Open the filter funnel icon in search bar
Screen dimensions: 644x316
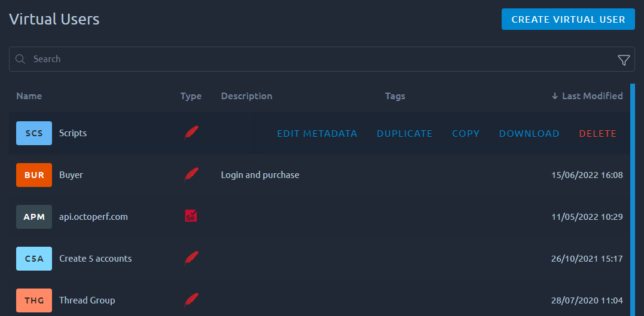(x=624, y=60)
